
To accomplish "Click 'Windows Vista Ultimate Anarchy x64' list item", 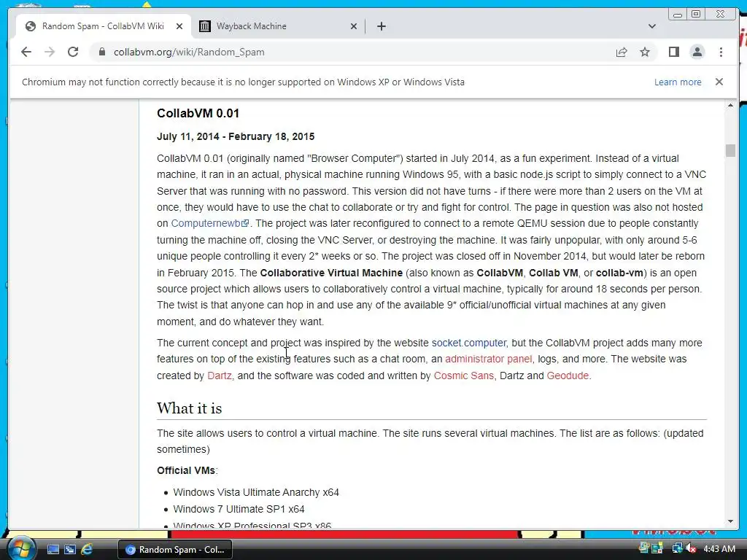I will [256, 492].
